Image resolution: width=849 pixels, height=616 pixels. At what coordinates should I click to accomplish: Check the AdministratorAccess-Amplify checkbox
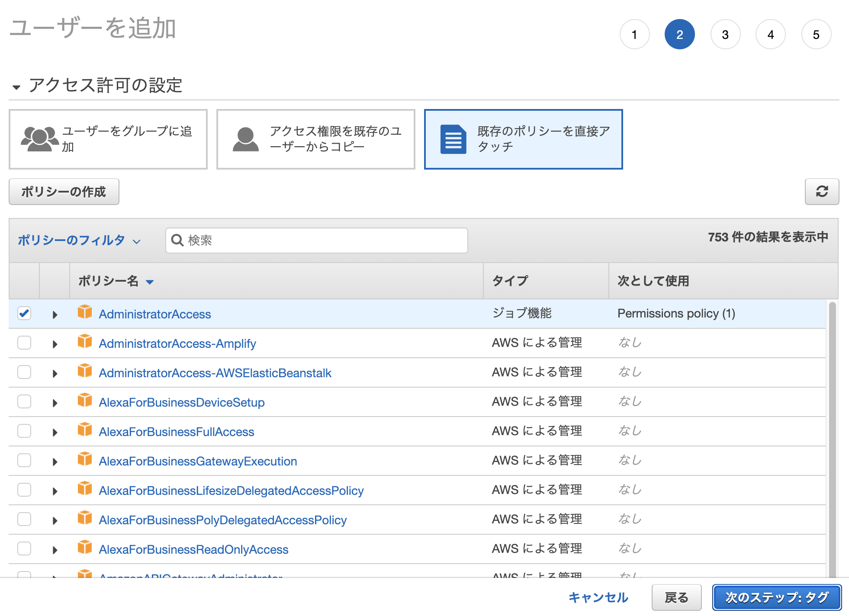pos(24,343)
